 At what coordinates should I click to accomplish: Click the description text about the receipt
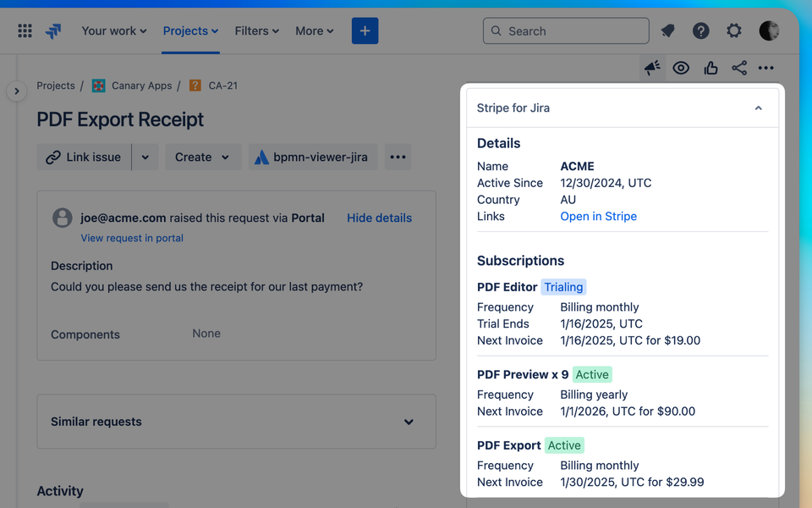tap(206, 287)
